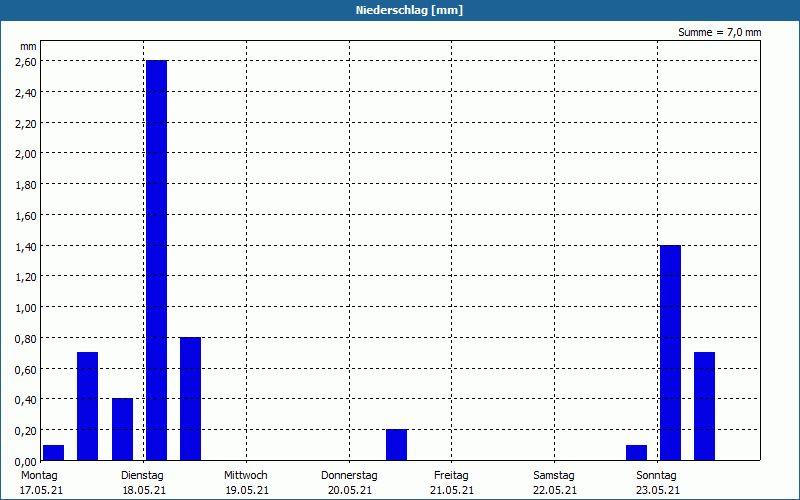Click the '2,20' y-axis value
The image size is (800, 500).
[x=27, y=123]
